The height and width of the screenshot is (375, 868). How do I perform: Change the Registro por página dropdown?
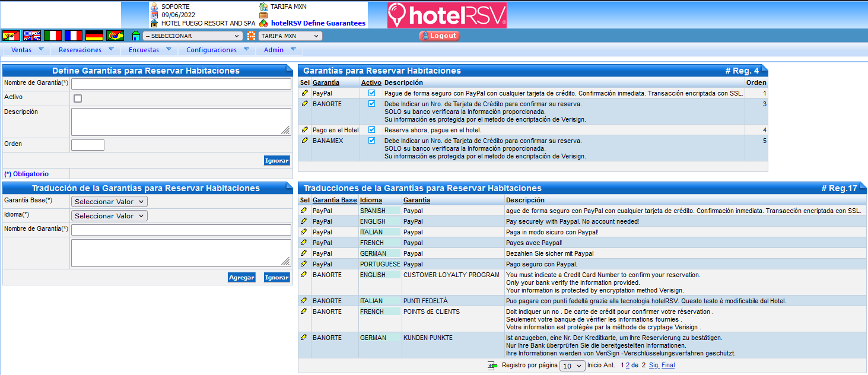(572, 366)
